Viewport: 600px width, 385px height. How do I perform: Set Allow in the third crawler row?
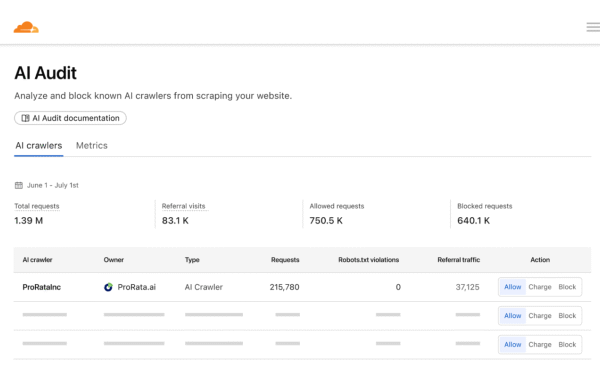click(512, 344)
